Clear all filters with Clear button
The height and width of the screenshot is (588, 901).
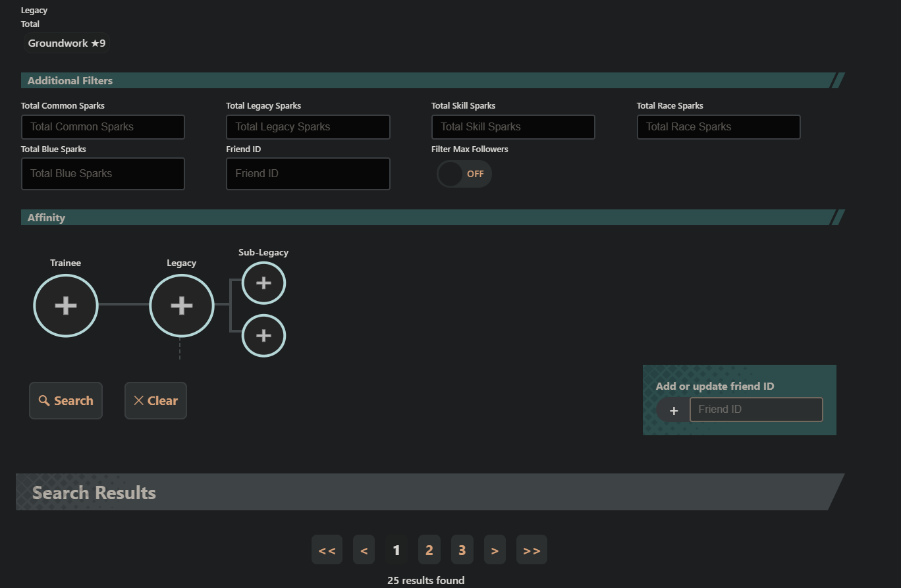[155, 401]
